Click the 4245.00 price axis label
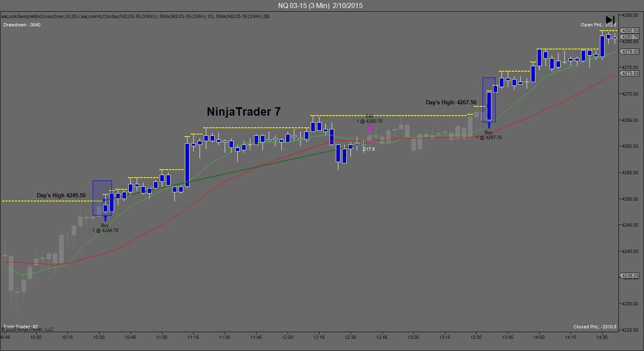 (631, 225)
